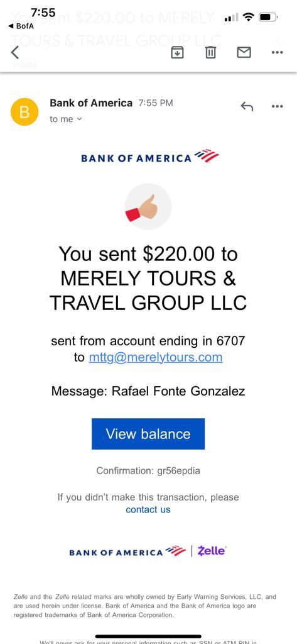Open the message-level three-dot options
This screenshot has width=297, height=644.
coord(278,106)
